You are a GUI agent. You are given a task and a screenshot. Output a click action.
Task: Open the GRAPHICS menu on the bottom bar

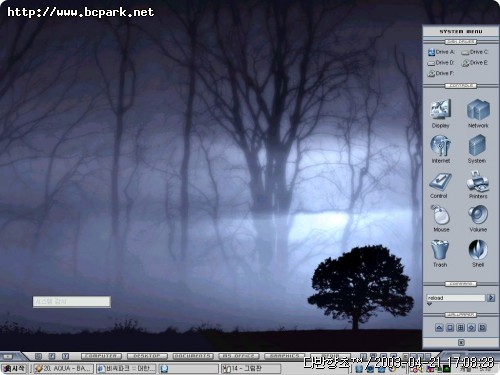(x=284, y=356)
